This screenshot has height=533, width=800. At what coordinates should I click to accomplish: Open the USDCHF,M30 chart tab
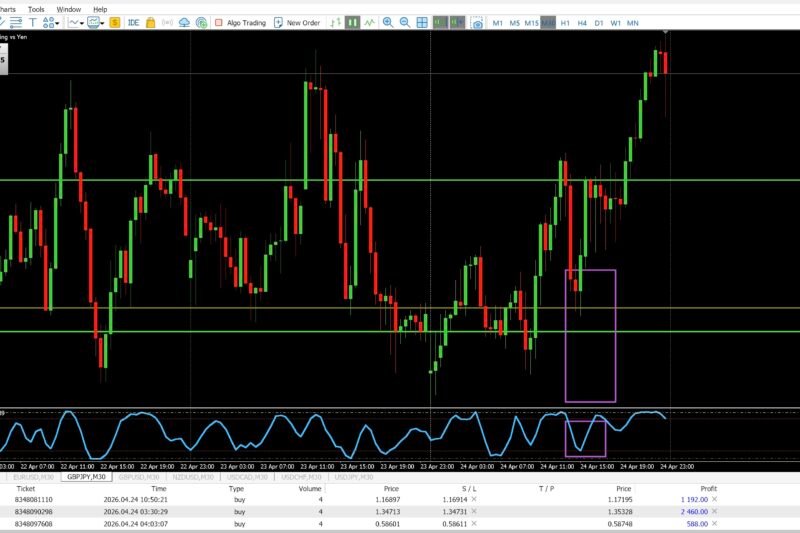click(x=301, y=477)
